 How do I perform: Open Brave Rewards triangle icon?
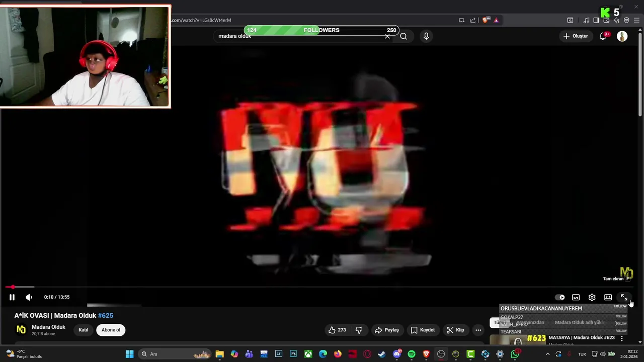coord(496,20)
